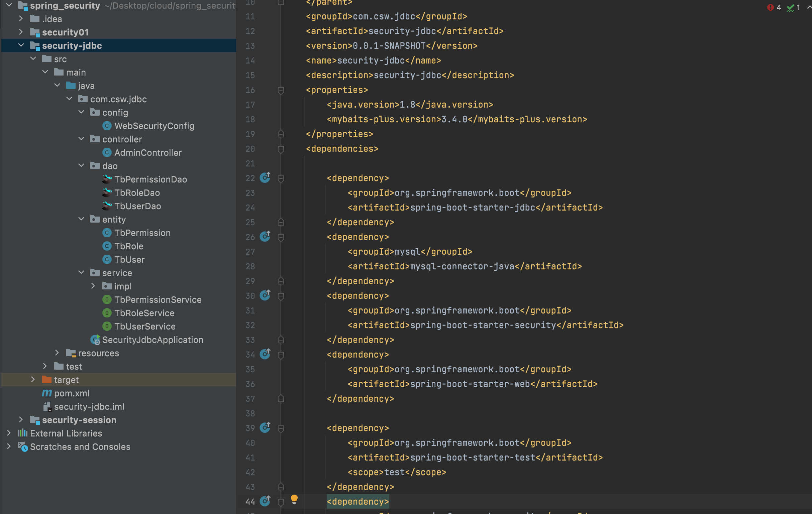Expand the impl package folder
This screenshot has width=812, height=514.
coord(93,286)
